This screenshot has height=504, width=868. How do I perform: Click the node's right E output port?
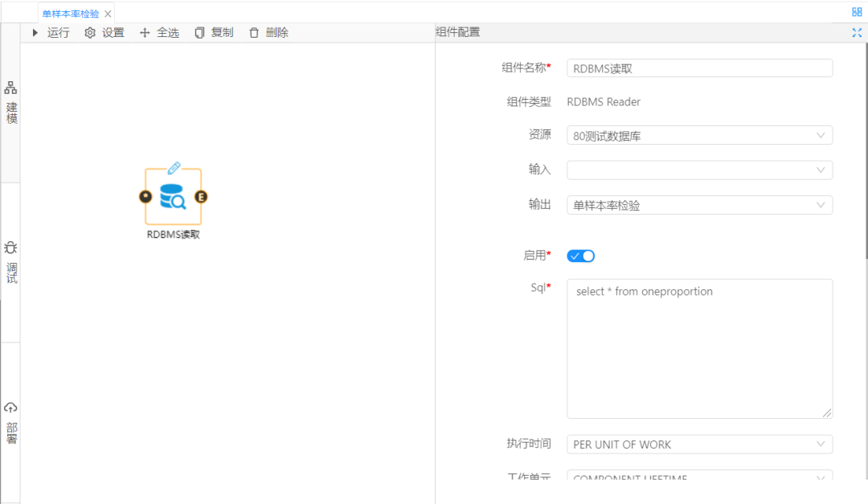tap(201, 197)
